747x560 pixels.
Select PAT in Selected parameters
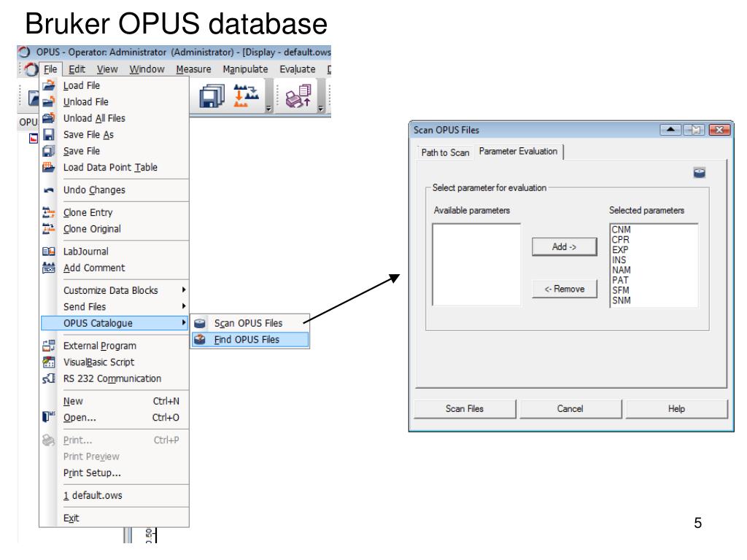(620, 280)
